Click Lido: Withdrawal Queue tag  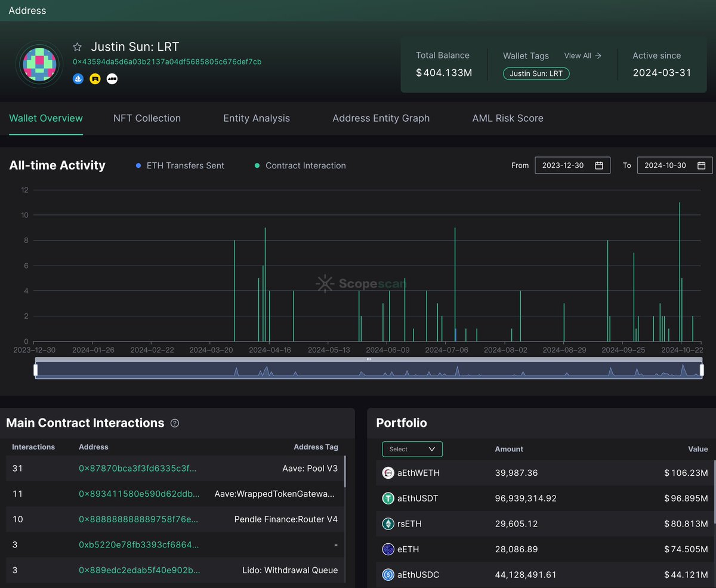[290, 570]
